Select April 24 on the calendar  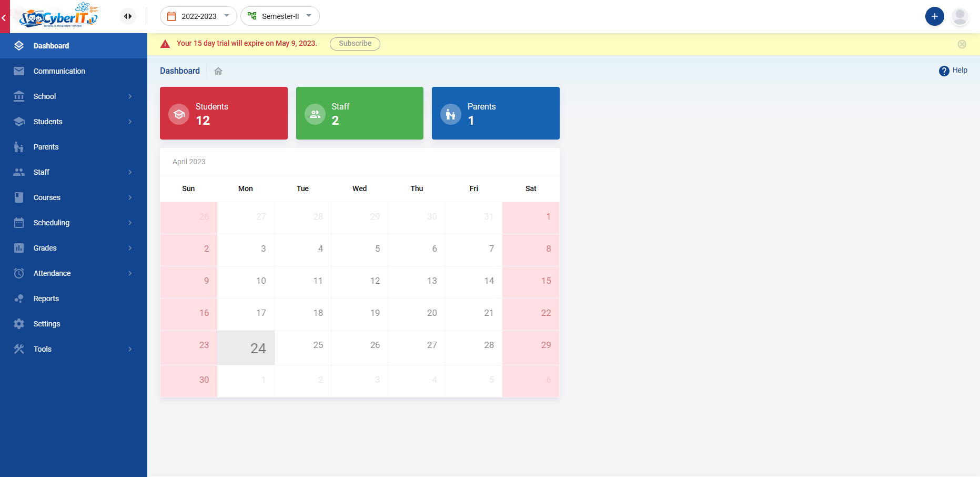click(246, 348)
